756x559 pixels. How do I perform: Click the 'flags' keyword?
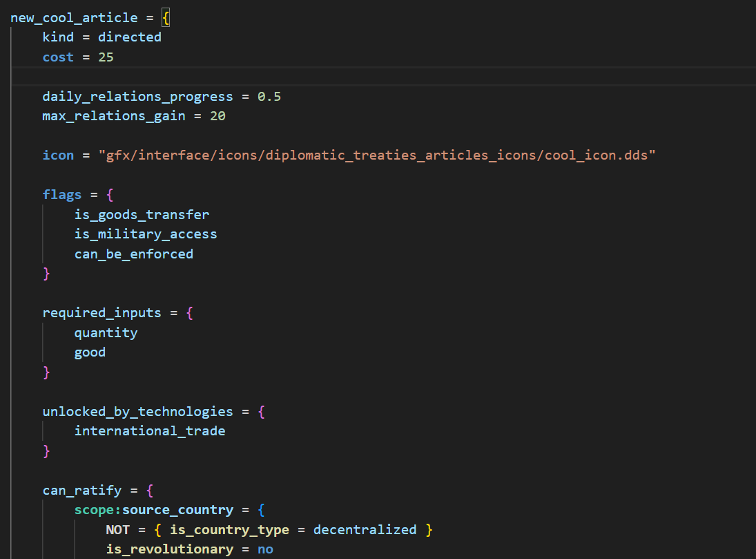[62, 195]
